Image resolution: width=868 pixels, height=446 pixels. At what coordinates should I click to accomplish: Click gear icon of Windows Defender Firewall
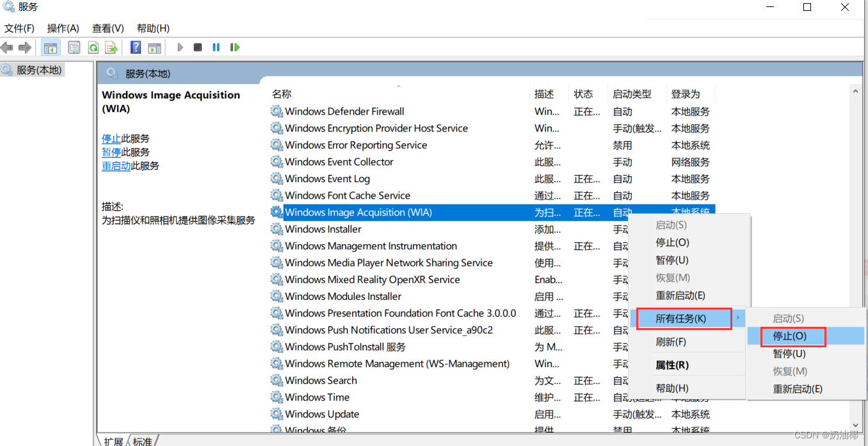click(x=277, y=111)
